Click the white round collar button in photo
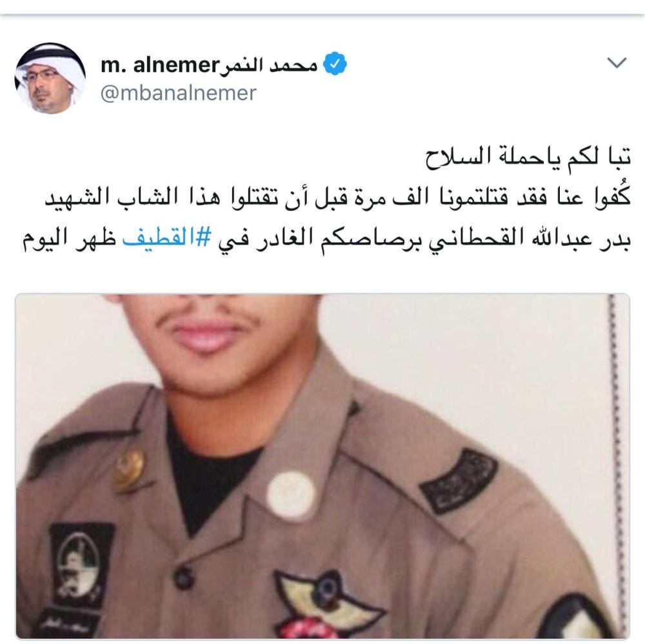 [291, 496]
